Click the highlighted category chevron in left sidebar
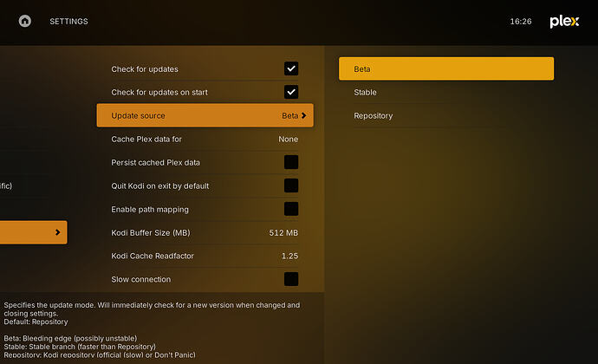The image size is (598, 364). point(57,232)
